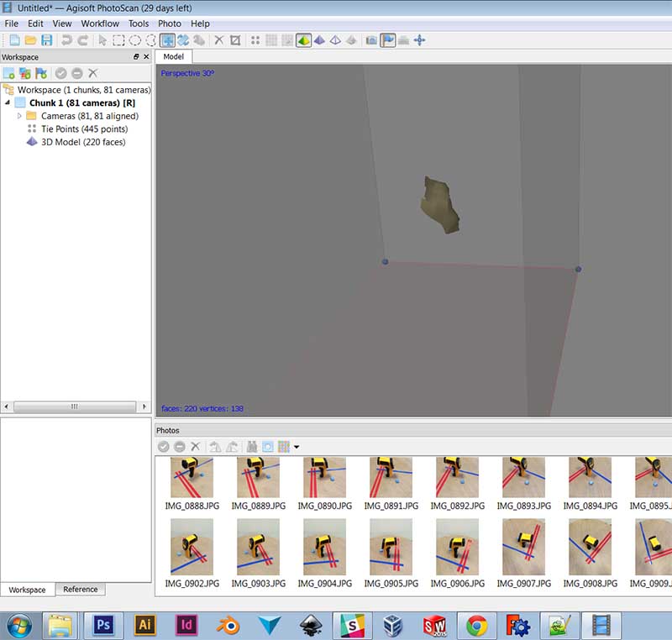672x640 pixels.
Task: Click Remove Cameras X in Photos toolbar
Action: coord(196,447)
